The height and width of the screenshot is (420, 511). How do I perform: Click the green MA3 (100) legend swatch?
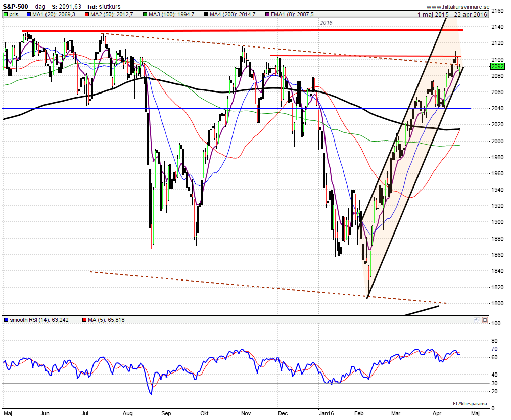tap(145, 14)
